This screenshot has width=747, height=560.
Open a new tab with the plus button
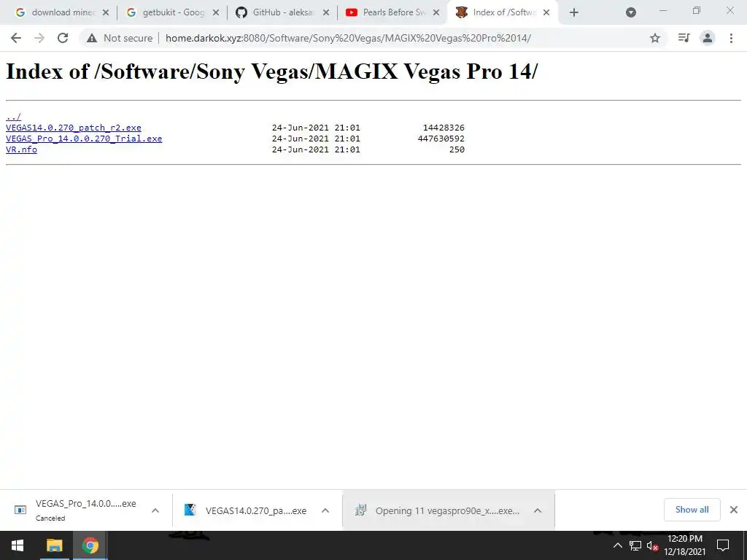(x=574, y=12)
